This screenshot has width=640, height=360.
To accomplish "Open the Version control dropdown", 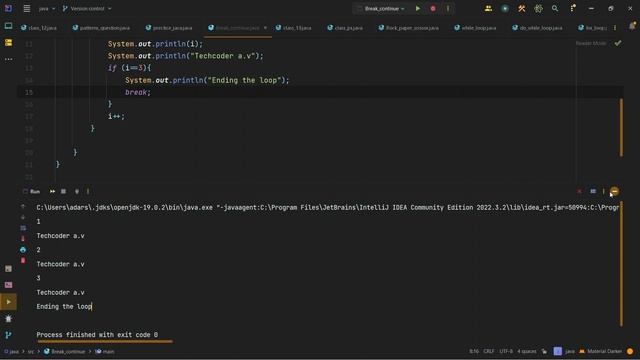I will point(87,9).
